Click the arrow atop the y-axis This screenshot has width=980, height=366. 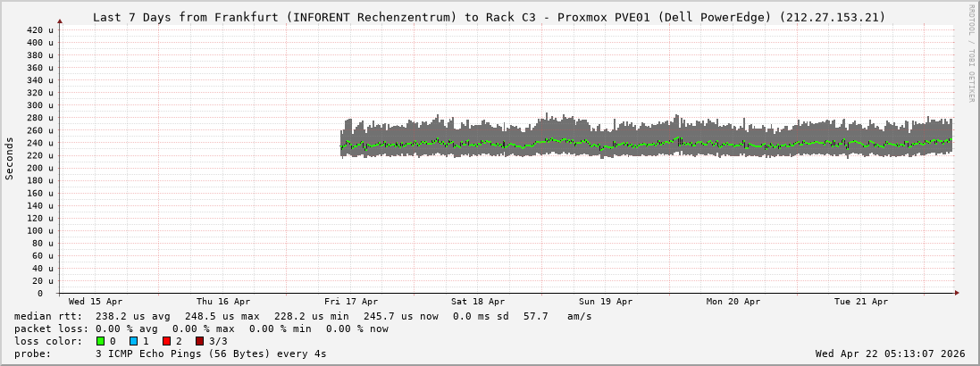(x=60, y=21)
